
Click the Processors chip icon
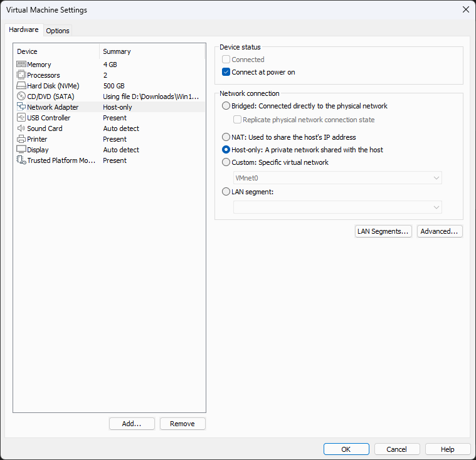21,75
